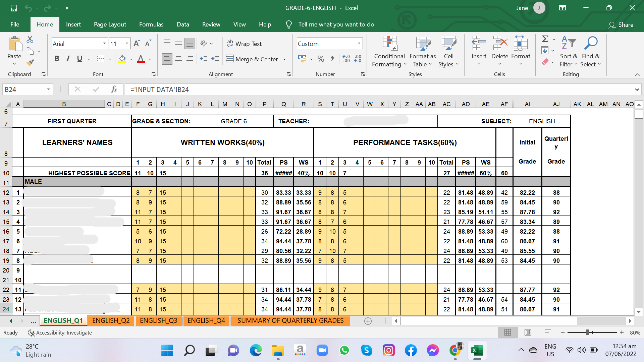Image resolution: width=644 pixels, height=362 pixels.
Task: Open the Page Layout ribbon tab
Action: pos(110,24)
